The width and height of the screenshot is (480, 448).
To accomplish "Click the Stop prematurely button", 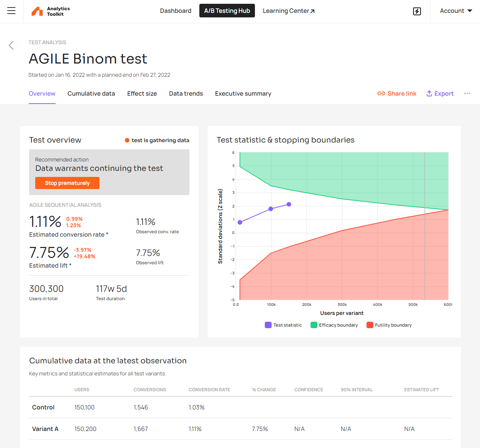I will pos(67,183).
